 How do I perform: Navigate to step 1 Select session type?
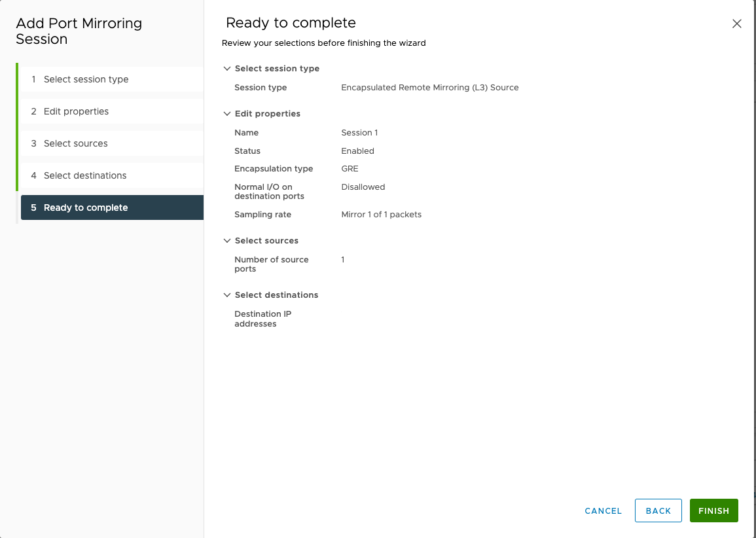(111, 79)
